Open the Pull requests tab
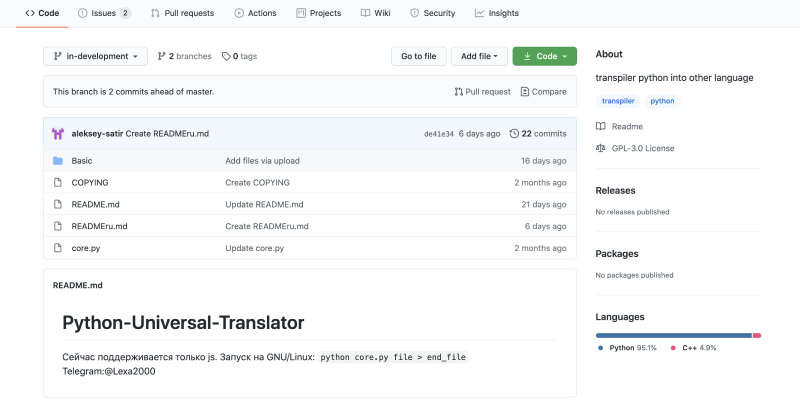 pos(183,13)
